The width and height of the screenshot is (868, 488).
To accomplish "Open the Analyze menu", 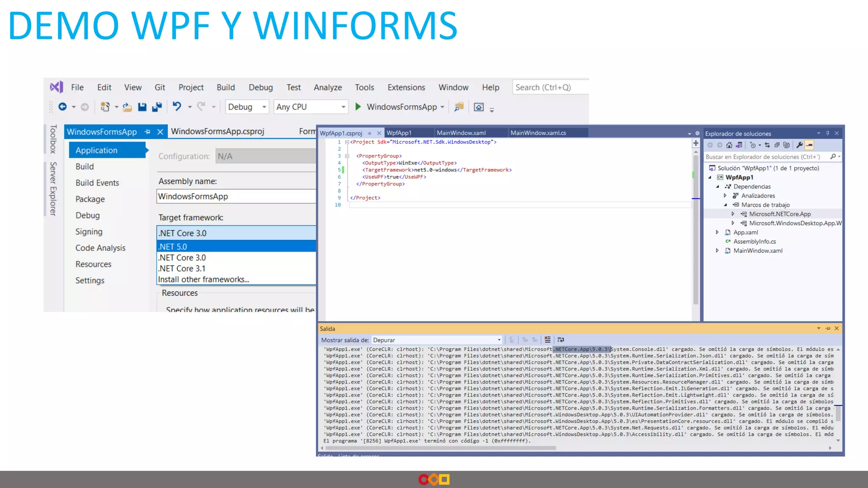I will click(x=328, y=87).
